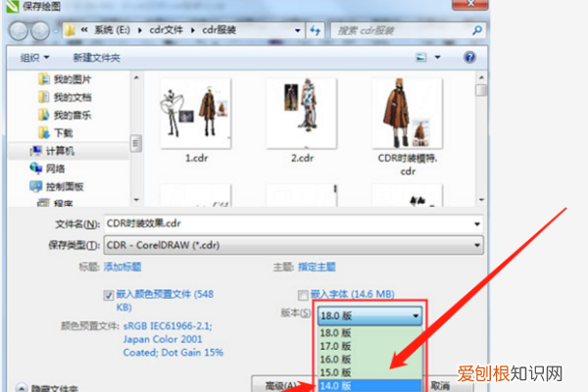This screenshot has width=588, height=392.
Task: Toggle 嵌入颜色预置文件 checkbox
Action: (x=109, y=295)
